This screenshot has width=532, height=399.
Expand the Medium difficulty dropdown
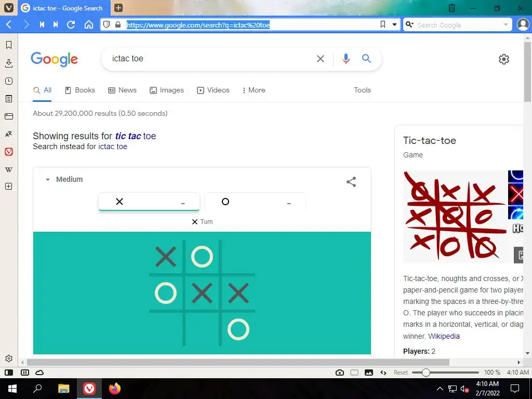click(x=64, y=179)
